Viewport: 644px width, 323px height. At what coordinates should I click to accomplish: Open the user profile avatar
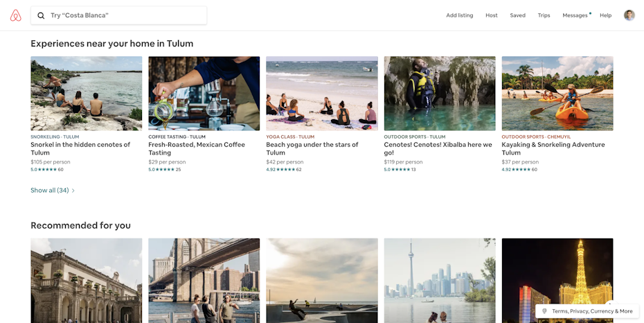(629, 15)
